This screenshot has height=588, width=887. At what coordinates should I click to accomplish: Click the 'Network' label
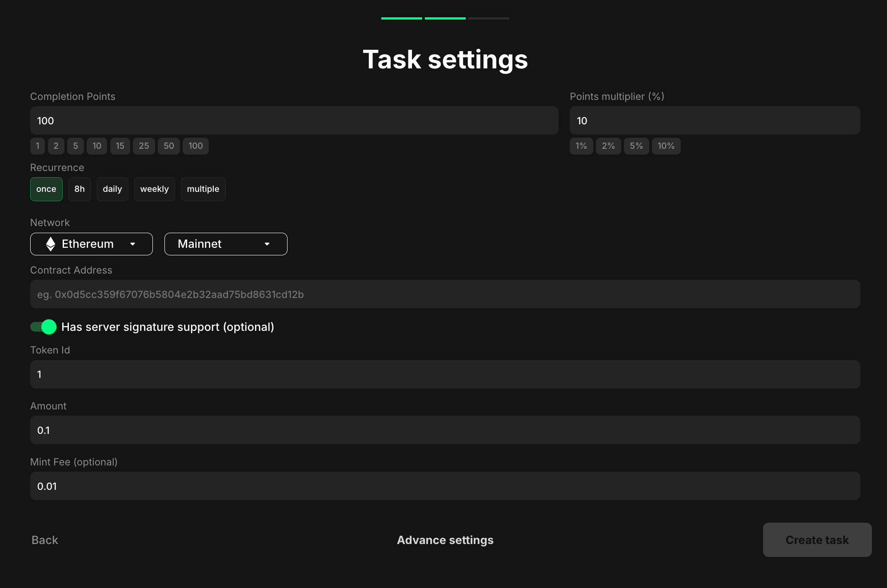pos(50,222)
